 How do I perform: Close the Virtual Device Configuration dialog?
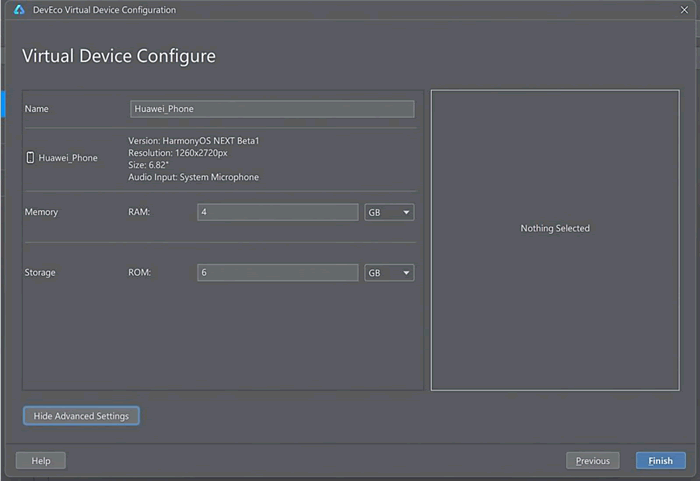(x=684, y=10)
